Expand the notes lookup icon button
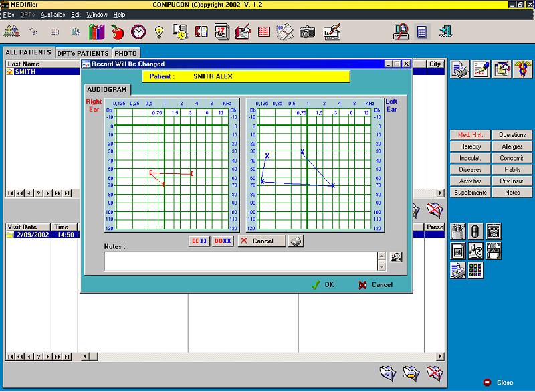Viewport: 535px width, 392px height. [396, 257]
